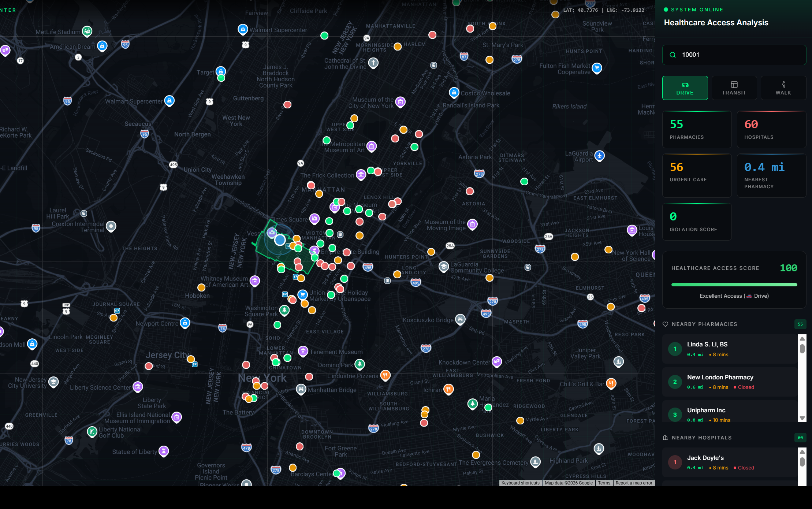Click the hospital icon beside Nearby Hospitals
The width and height of the screenshot is (812, 509).
[665, 438]
